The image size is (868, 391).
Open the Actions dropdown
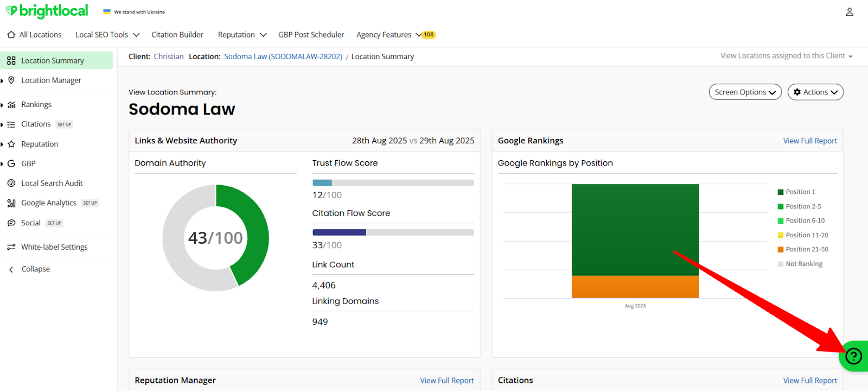coord(815,92)
